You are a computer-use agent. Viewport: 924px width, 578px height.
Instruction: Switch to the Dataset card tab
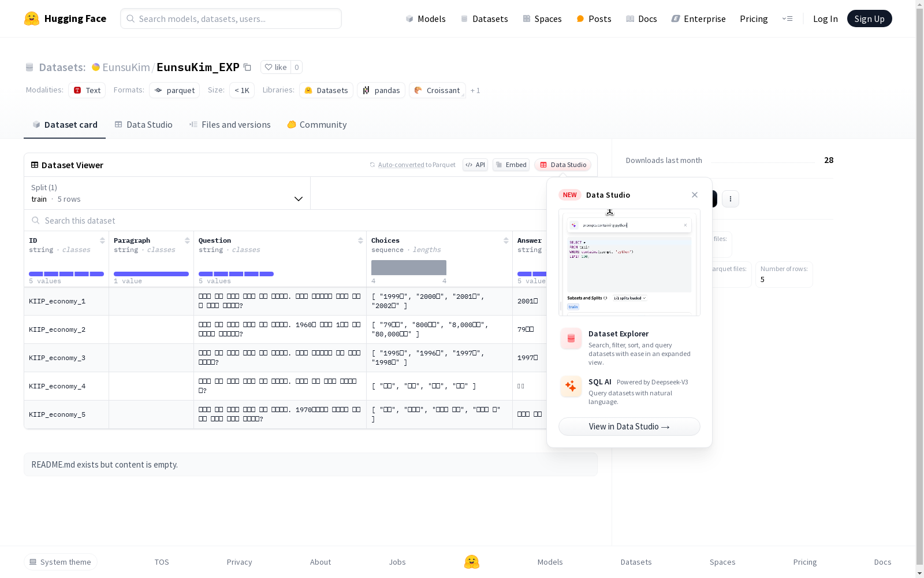(x=65, y=125)
